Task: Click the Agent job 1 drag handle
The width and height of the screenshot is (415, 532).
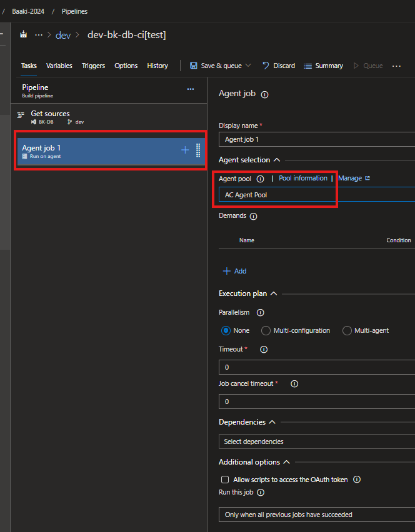Action: (198, 150)
